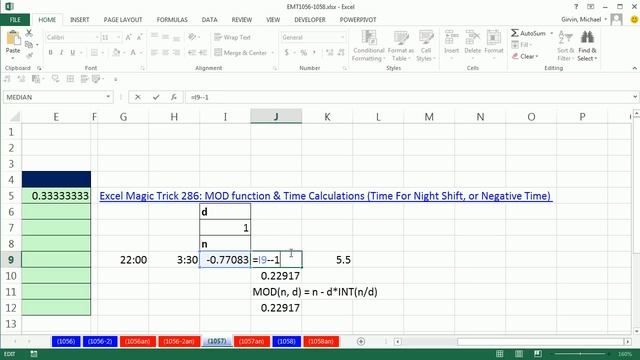Confirm formula entry with checkmark icon

156,97
